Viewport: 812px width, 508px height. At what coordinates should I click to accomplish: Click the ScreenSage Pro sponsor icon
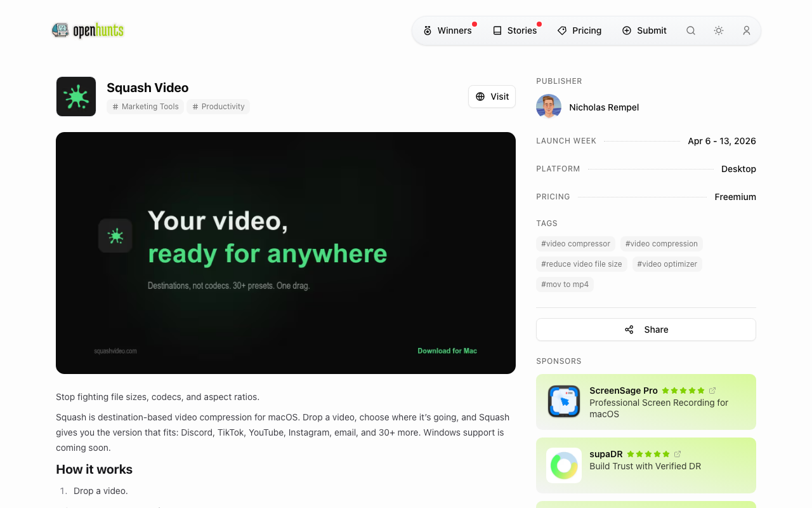tap(564, 402)
